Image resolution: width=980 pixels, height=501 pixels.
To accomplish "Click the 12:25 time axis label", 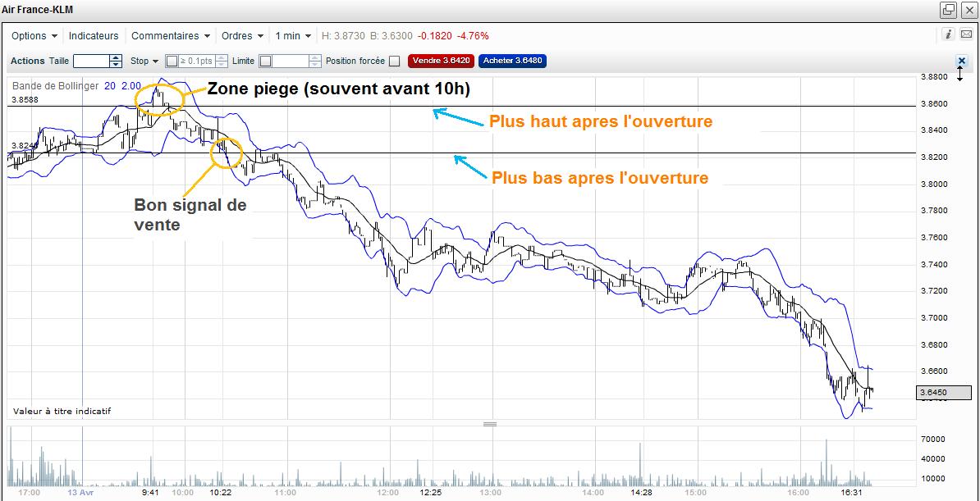I will (431, 492).
